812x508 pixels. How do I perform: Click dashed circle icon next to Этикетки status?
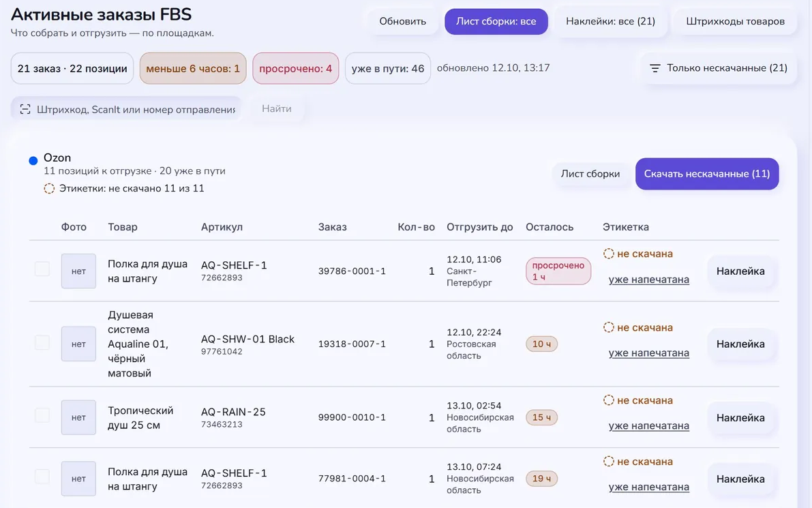click(x=49, y=188)
